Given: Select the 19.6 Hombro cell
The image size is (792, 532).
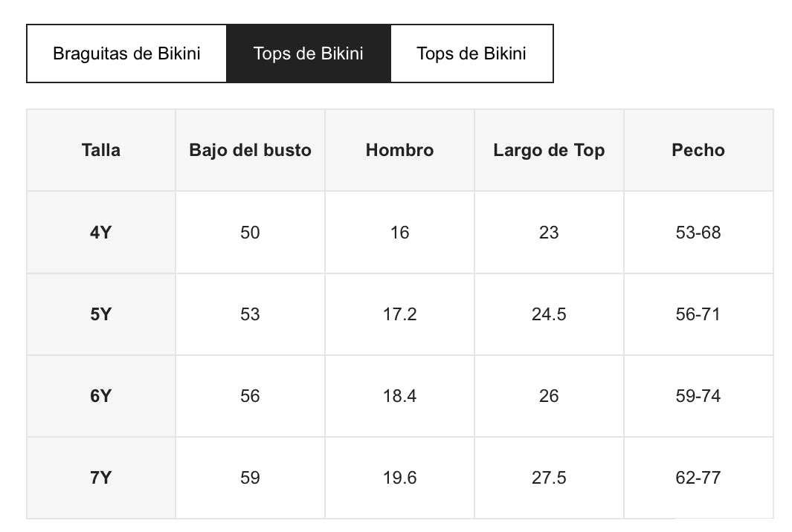Looking at the screenshot, I should (399, 478).
